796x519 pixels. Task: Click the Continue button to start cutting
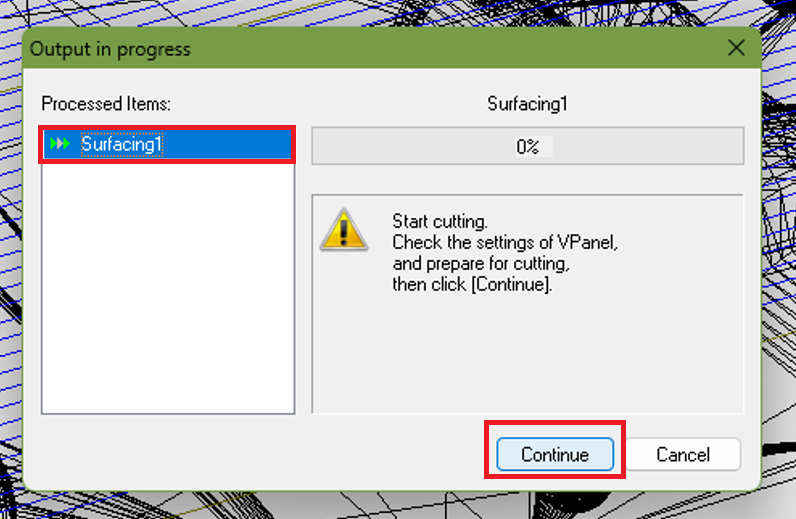(555, 454)
